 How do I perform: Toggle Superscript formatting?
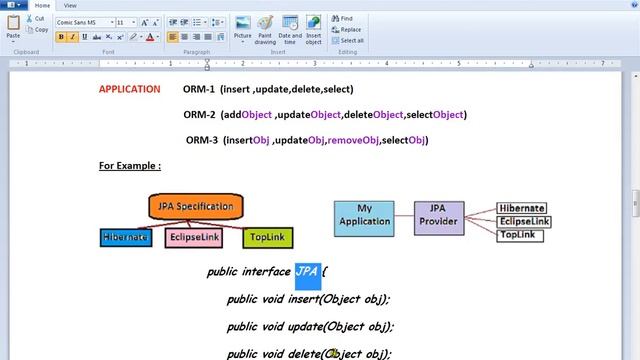[x=120, y=37]
